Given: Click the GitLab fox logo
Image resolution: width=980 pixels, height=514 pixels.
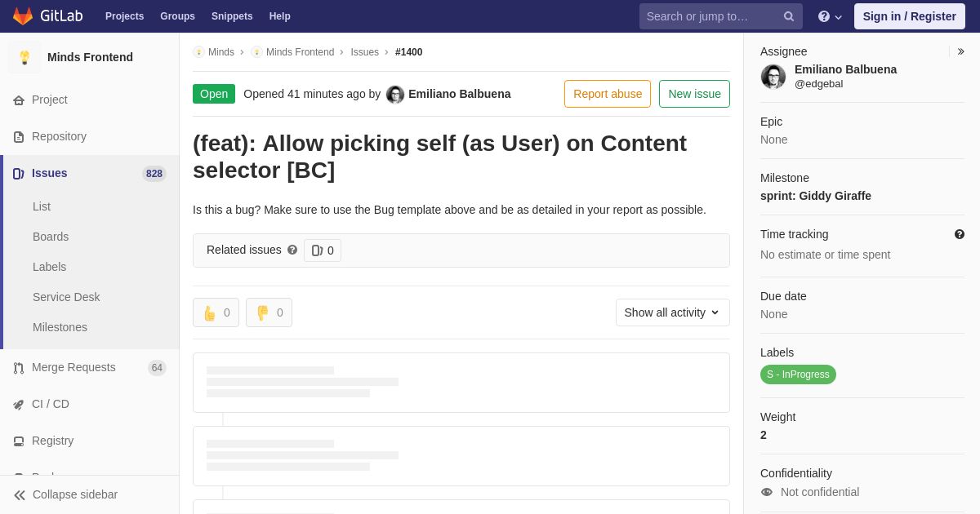Looking at the screenshot, I should [23, 16].
